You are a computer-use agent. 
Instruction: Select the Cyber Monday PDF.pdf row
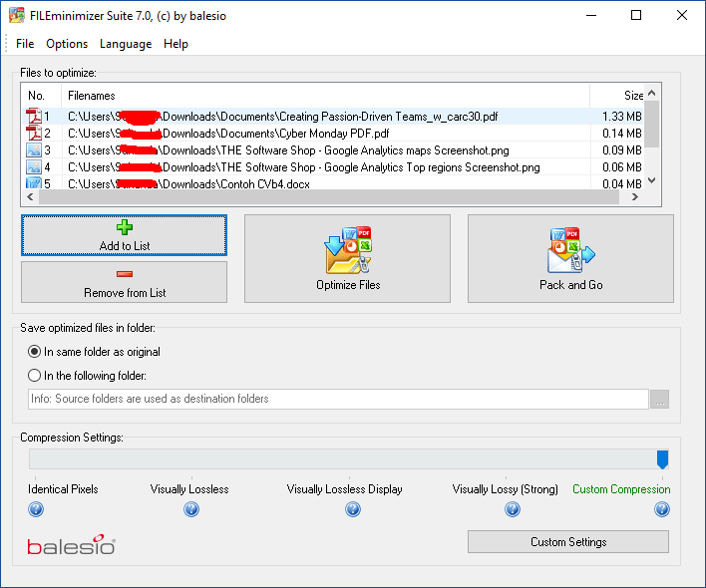coord(333,134)
